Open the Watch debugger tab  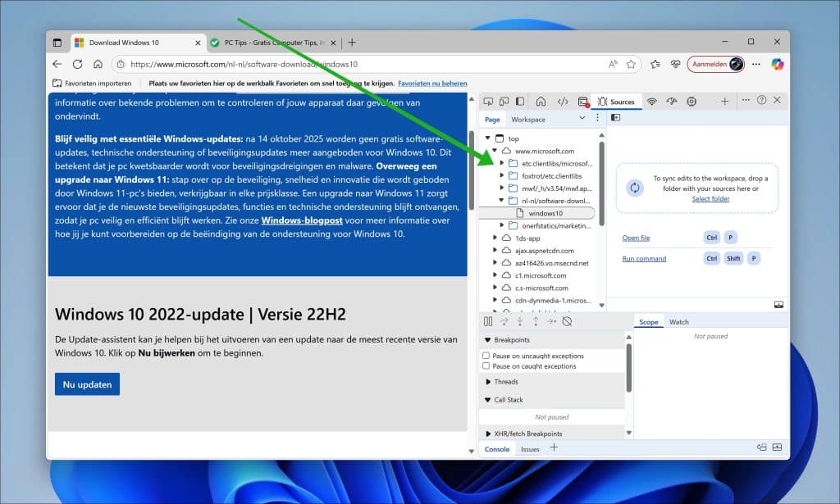pyautogui.click(x=678, y=321)
